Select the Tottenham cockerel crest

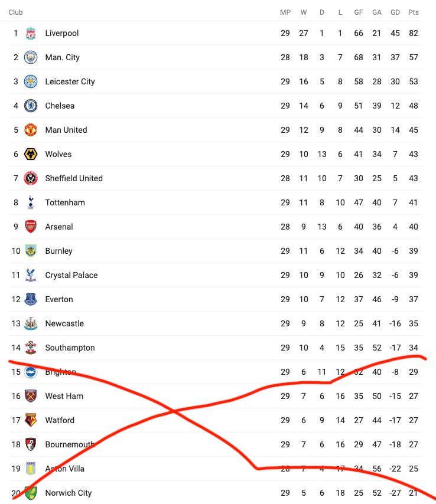(31, 202)
